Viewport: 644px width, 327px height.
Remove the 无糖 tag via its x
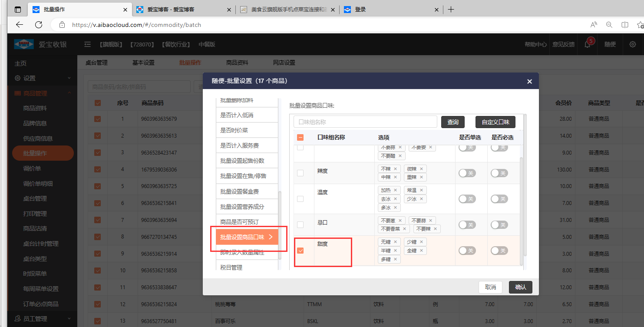[x=395, y=242]
